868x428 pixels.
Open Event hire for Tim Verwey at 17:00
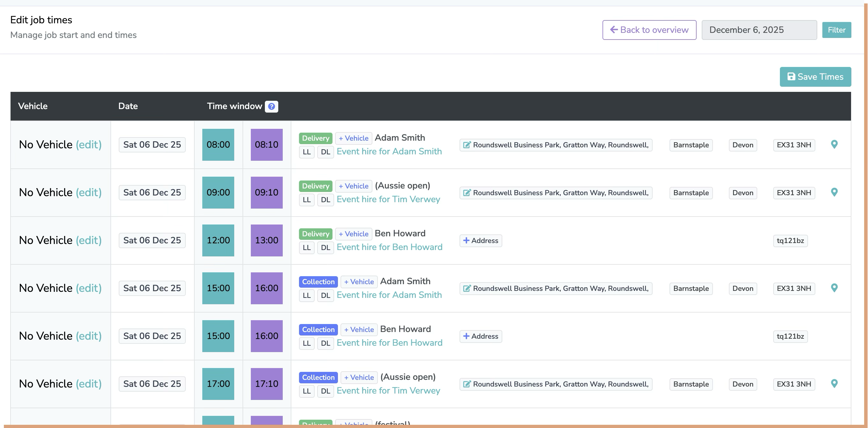388,391
